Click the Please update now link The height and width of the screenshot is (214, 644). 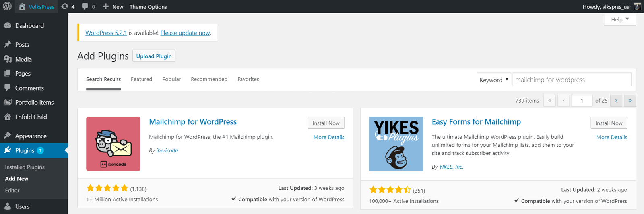click(x=185, y=33)
